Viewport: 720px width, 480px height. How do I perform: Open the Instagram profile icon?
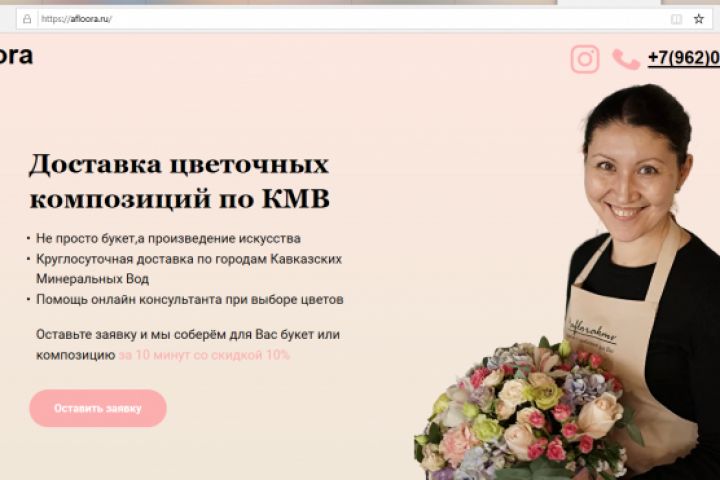point(585,59)
